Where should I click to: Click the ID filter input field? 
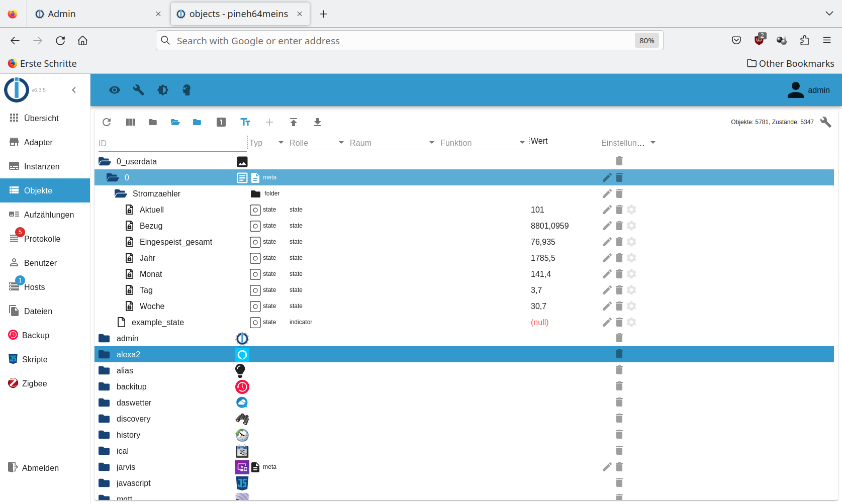point(172,143)
